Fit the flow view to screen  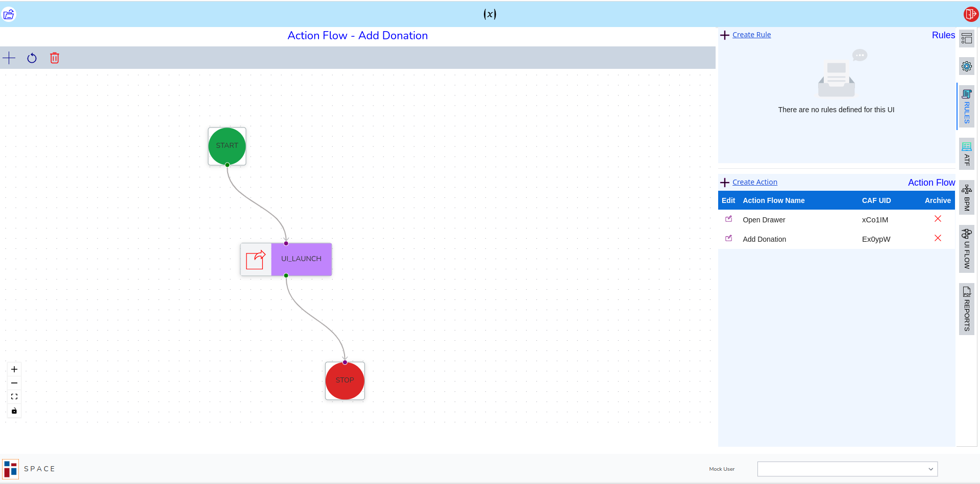pos(14,397)
